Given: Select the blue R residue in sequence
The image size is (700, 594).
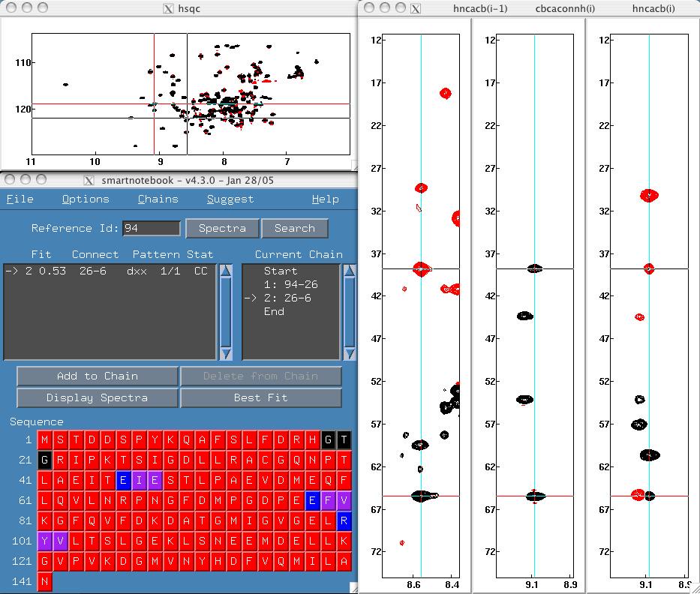Looking at the screenshot, I should [344, 520].
